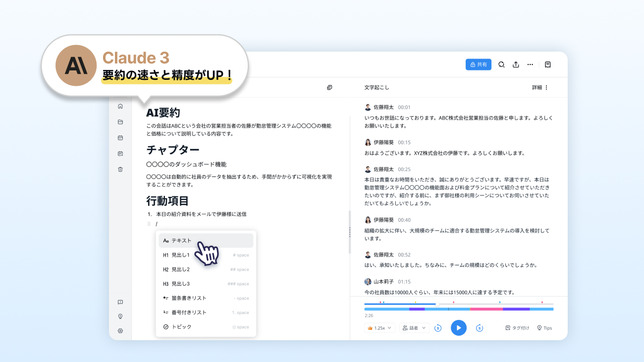Image resolution: width=644 pixels, height=362 pixels.
Task: Click the skip forward 5 seconds control
Action: point(479,328)
